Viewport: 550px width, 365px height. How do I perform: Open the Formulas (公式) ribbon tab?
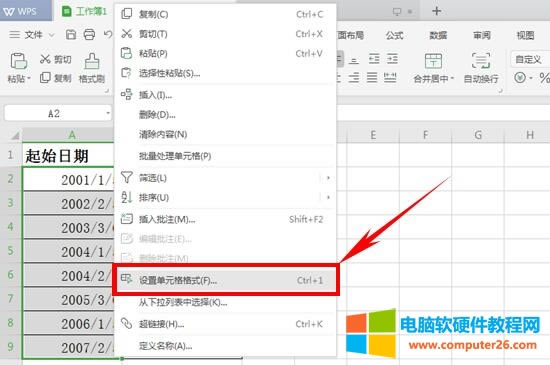point(394,35)
